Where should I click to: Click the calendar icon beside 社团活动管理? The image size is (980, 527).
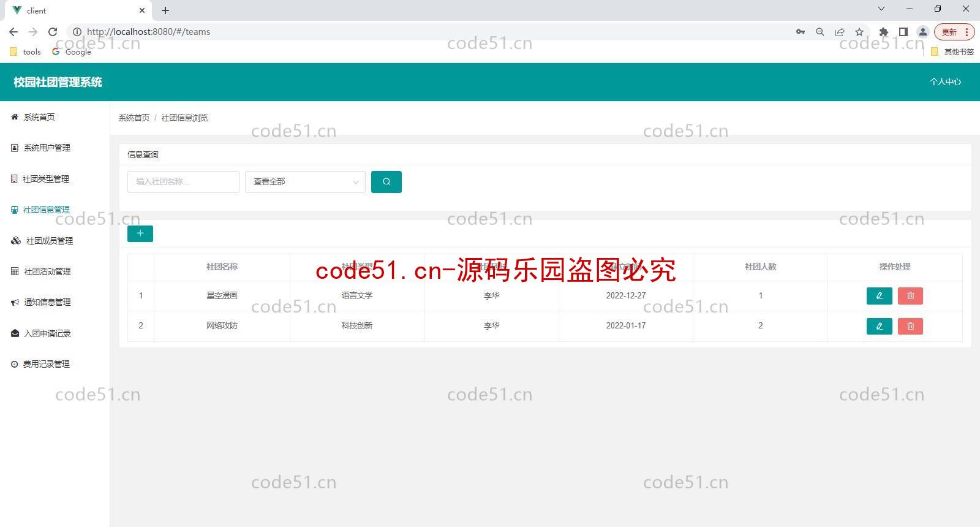15,271
